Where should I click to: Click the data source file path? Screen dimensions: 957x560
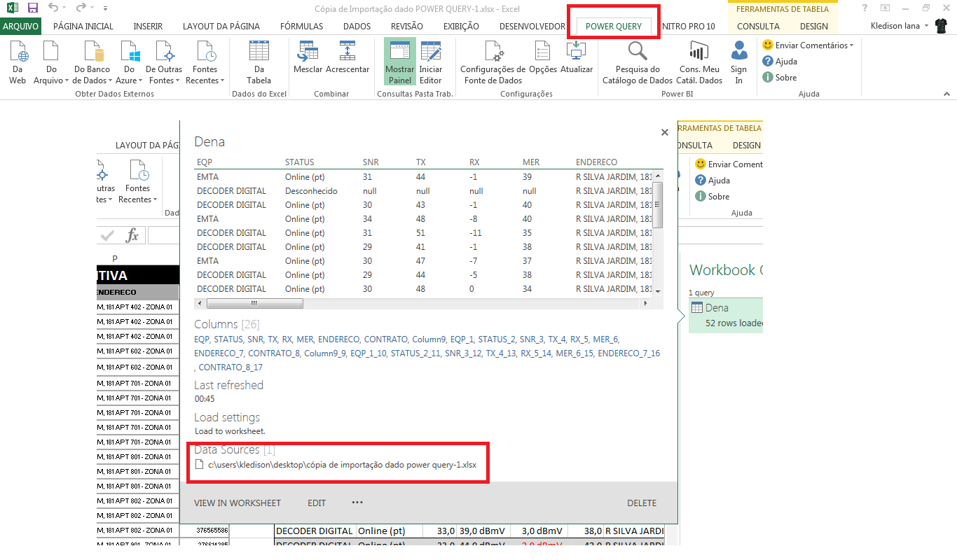coord(342,464)
